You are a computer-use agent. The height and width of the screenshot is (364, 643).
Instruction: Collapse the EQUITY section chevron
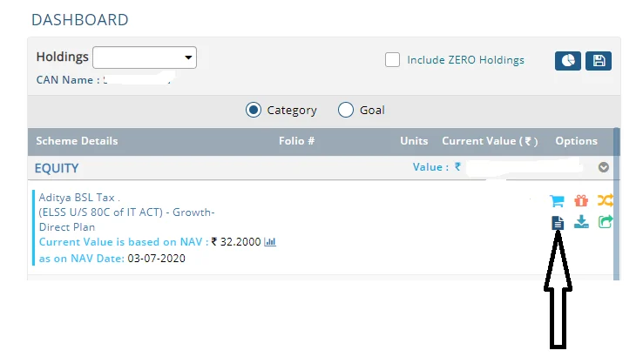click(x=603, y=167)
